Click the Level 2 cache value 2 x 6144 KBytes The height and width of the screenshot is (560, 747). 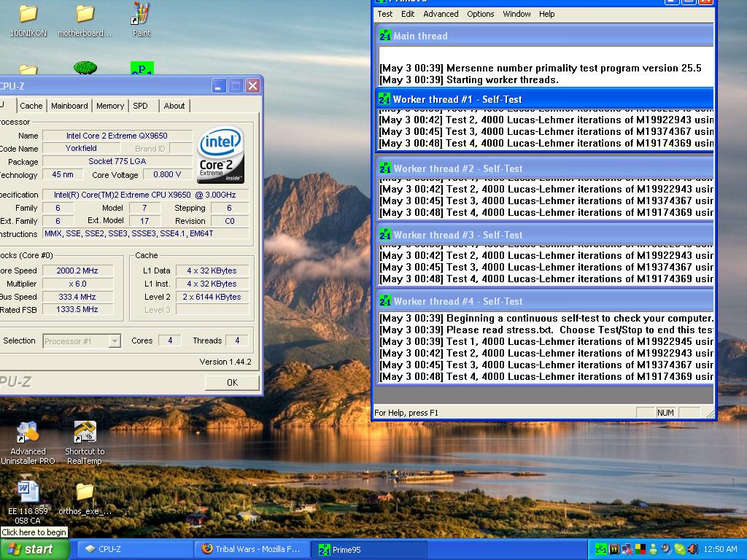[x=212, y=297]
